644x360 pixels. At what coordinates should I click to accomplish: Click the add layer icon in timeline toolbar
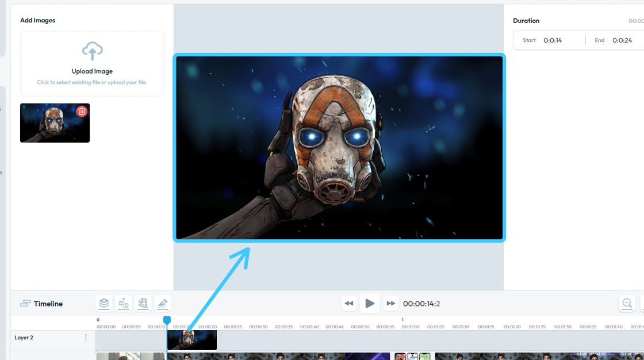pyautogui.click(x=104, y=304)
